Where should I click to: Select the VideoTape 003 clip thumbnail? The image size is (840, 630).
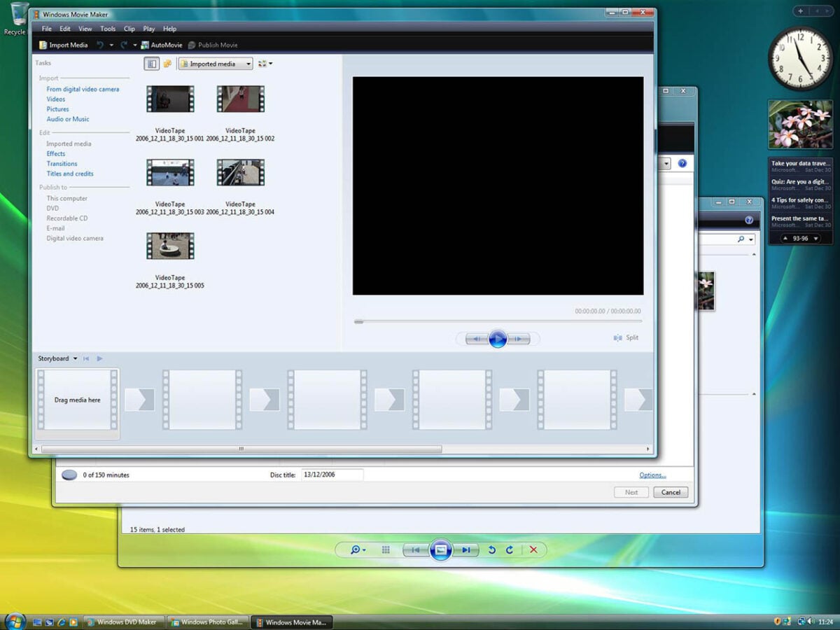170,172
